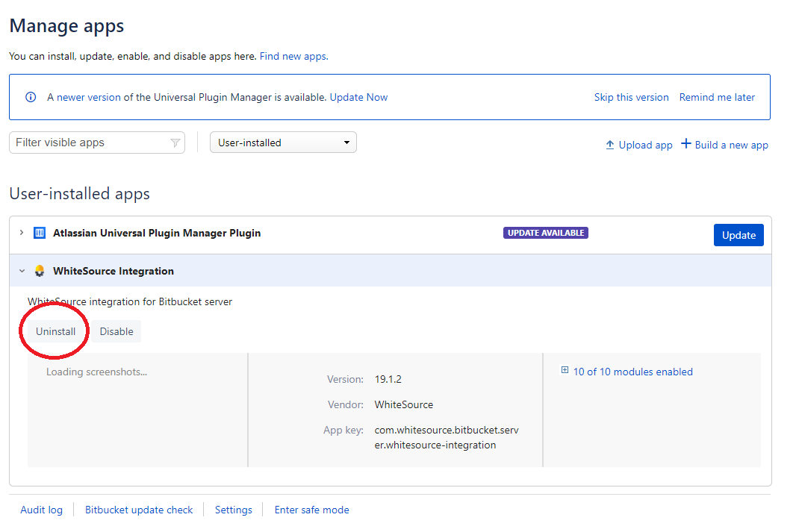Click Update Now in the banner

coord(358,97)
